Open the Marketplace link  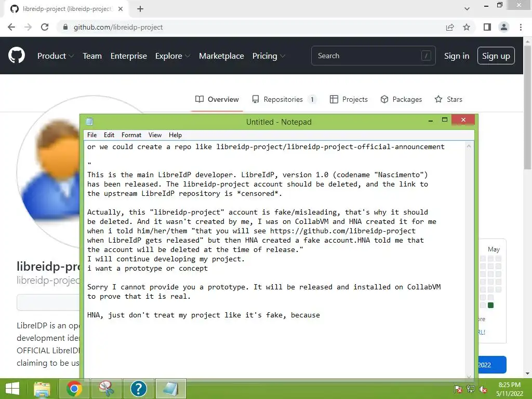click(x=221, y=56)
